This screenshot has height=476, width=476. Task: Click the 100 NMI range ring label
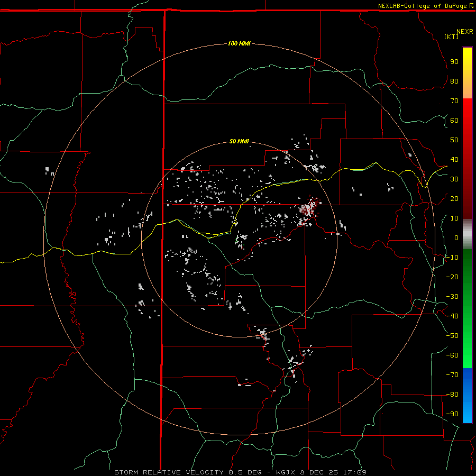tap(239, 43)
